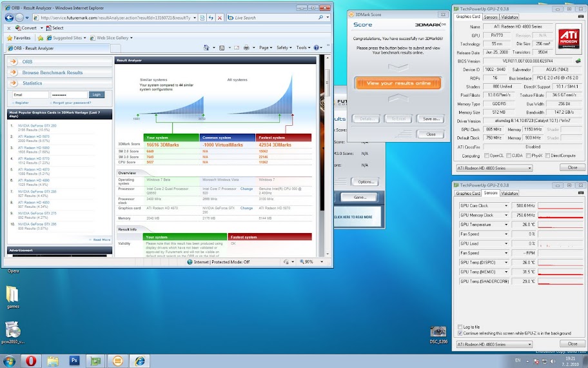This screenshot has width=588, height=368.
Task: Click the compatibility view icon beside address bar
Action: (x=202, y=17)
